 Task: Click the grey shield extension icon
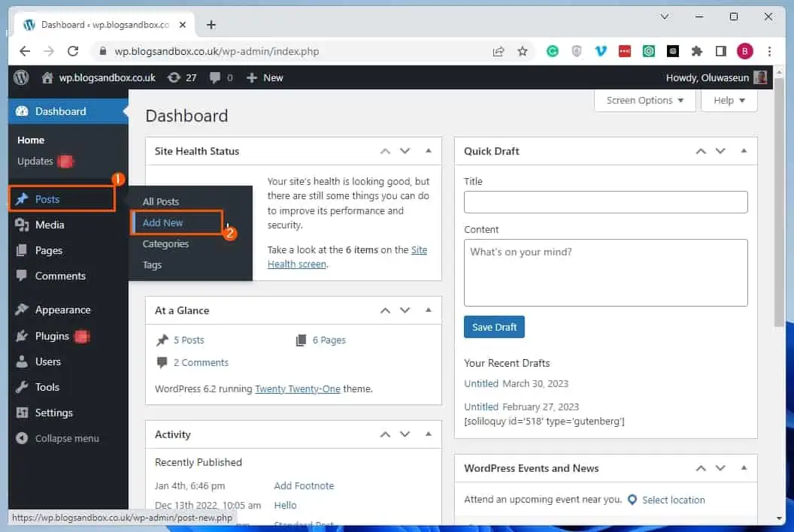tap(576, 51)
